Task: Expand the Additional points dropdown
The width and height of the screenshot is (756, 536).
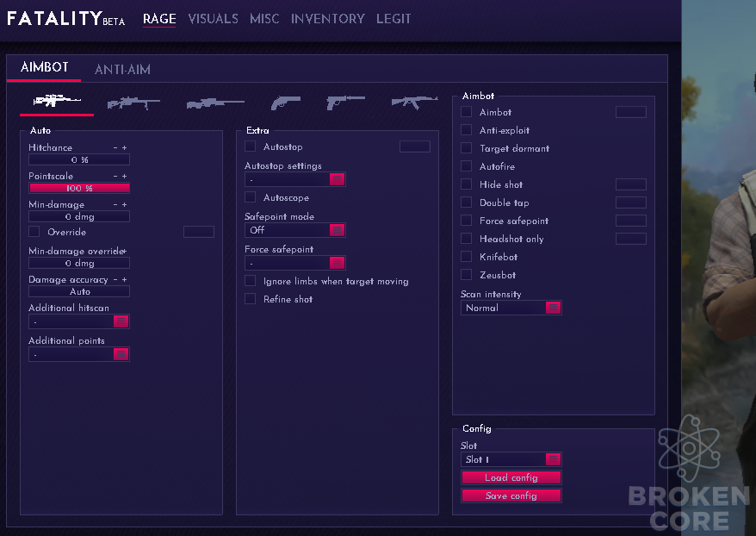Action: click(79, 354)
